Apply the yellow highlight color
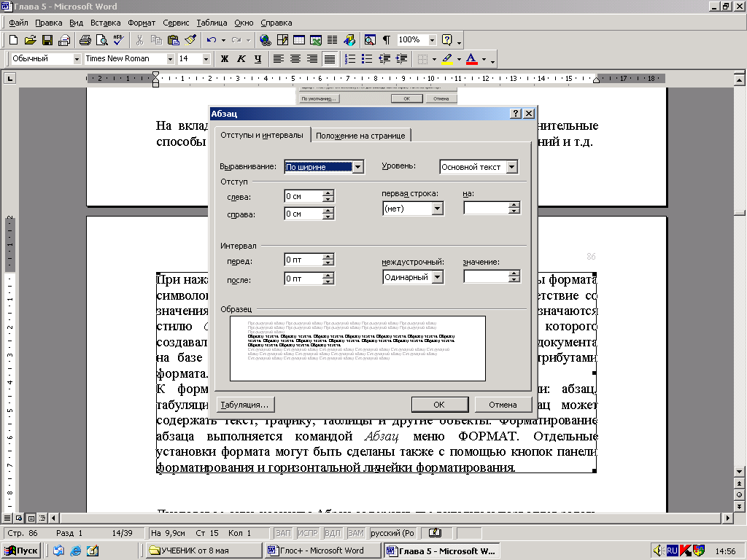 tap(447, 58)
